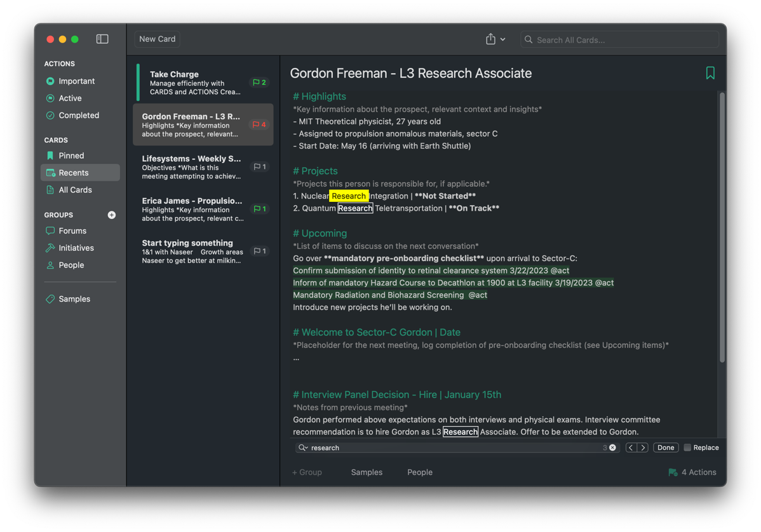Open the Erica James Propulsion card
Viewport: 761px width, 532px height.
tap(203, 209)
